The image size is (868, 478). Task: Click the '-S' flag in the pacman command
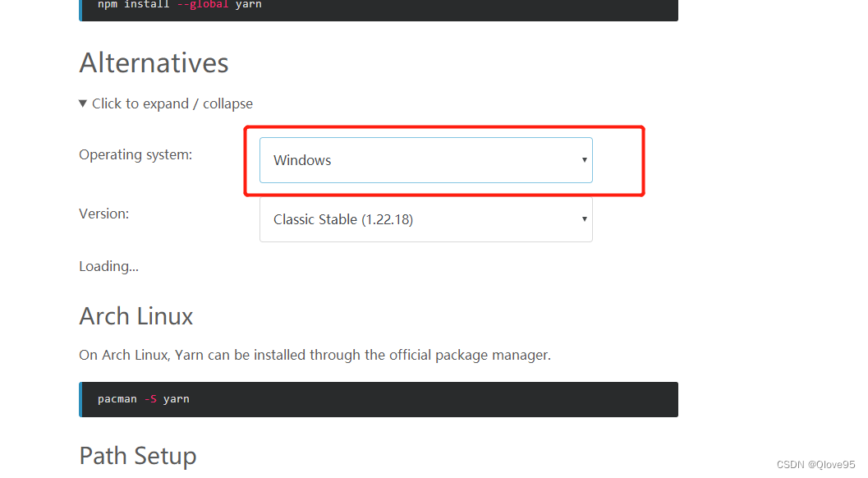[x=150, y=399]
